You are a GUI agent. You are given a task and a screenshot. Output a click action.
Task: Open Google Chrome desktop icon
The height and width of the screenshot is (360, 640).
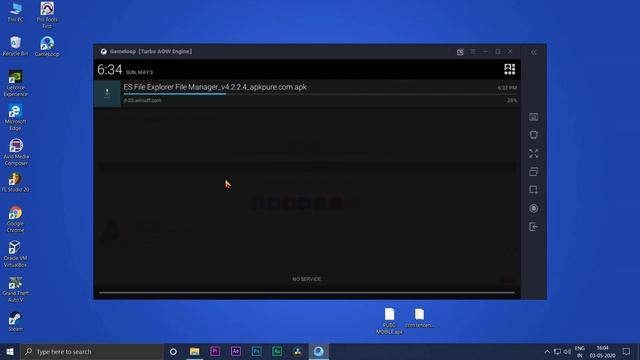(16, 219)
